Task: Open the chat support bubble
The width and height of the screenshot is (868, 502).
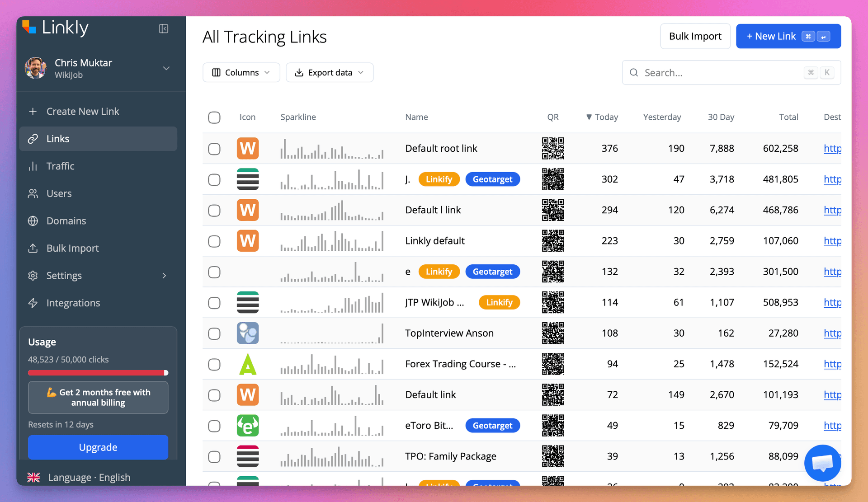Action: [822, 463]
